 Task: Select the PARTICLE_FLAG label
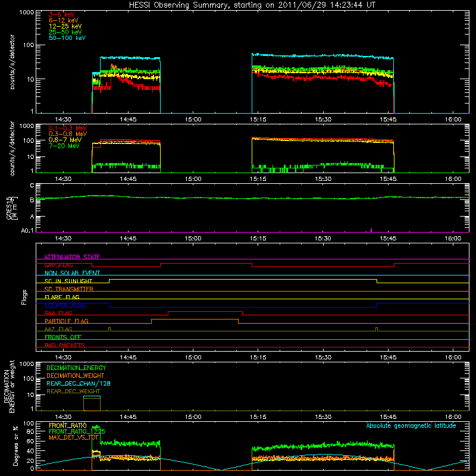(x=67, y=321)
